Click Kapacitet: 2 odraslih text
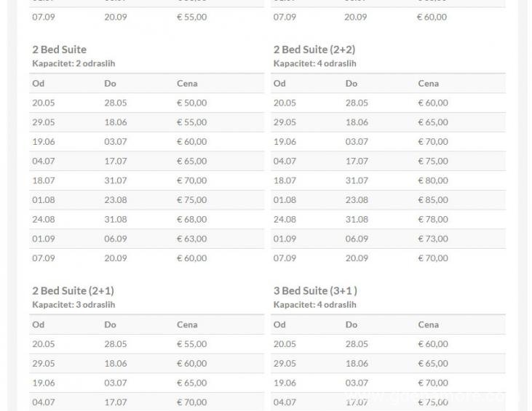 74,63
